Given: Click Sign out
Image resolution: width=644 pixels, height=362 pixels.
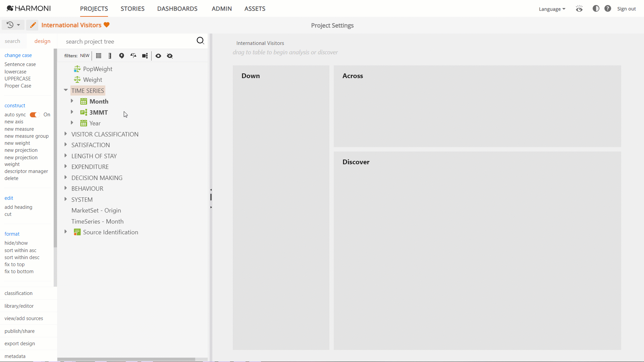Looking at the screenshot, I should click(626, 9).
